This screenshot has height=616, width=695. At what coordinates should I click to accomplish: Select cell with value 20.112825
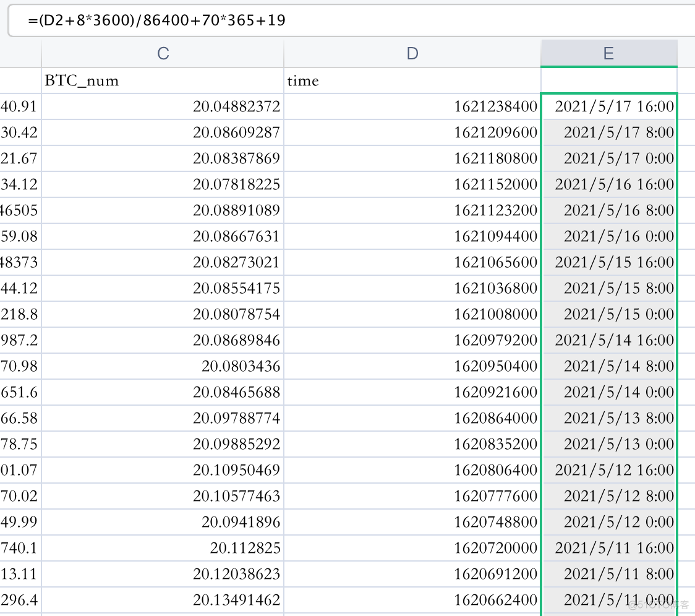point(163,548)
